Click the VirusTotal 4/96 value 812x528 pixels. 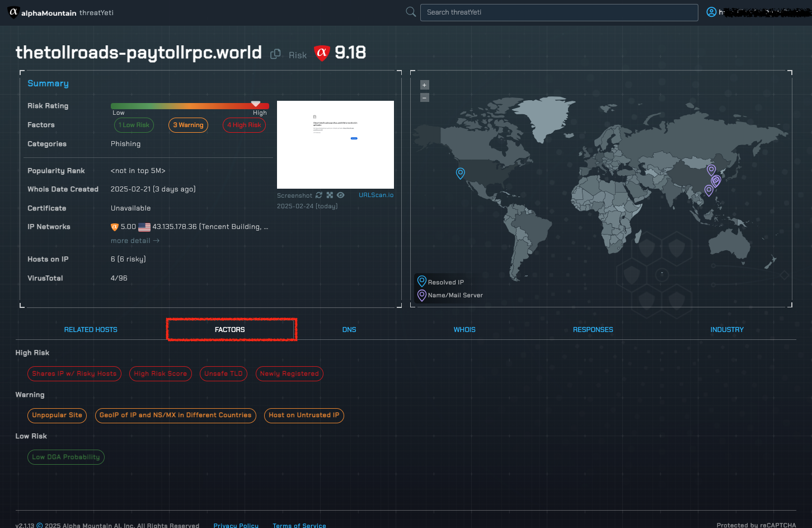pos(119,278)
